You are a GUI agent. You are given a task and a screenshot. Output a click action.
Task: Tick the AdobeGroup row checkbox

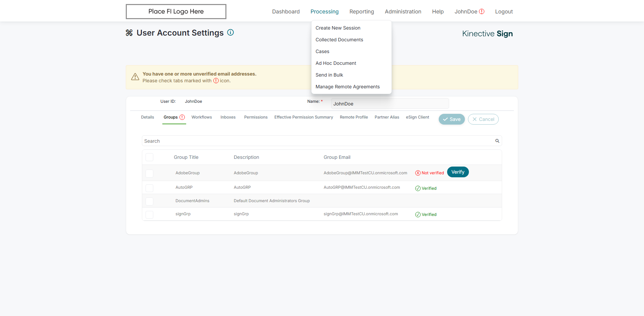pos(150,173)
